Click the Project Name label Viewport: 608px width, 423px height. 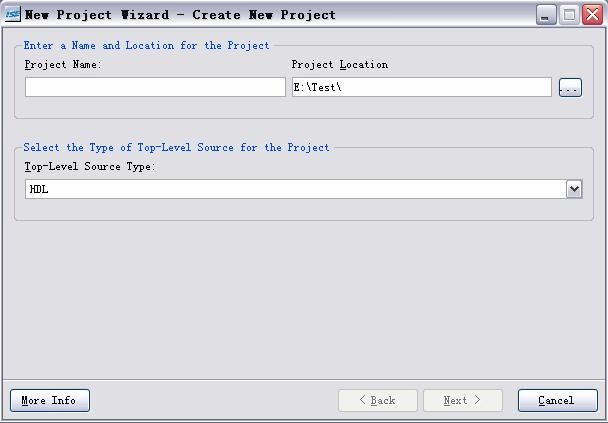[63, 64]
